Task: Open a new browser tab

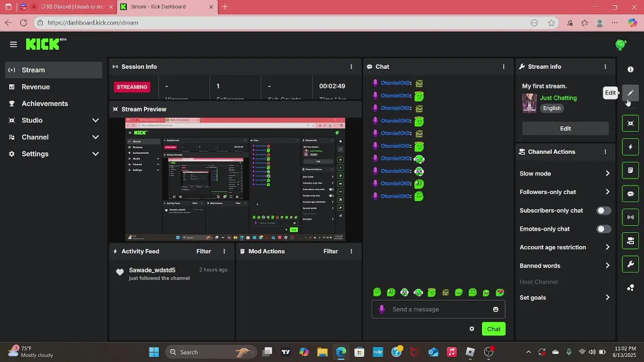Action: tap(225, 7)
